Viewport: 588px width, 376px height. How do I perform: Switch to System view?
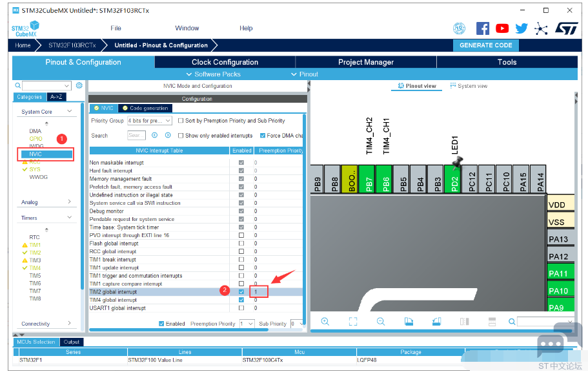pyautogui.click(x=469, y=86)
